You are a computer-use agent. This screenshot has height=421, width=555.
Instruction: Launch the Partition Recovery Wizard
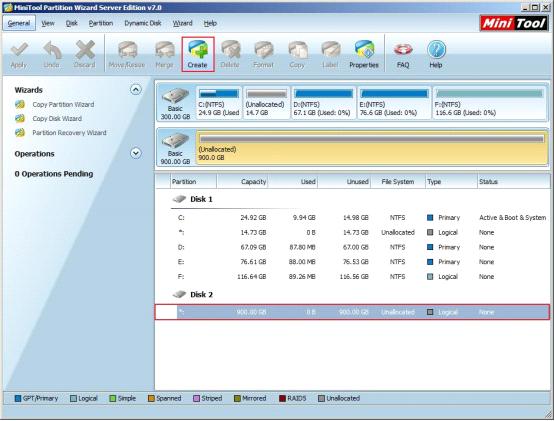click(x=69, y=133)
